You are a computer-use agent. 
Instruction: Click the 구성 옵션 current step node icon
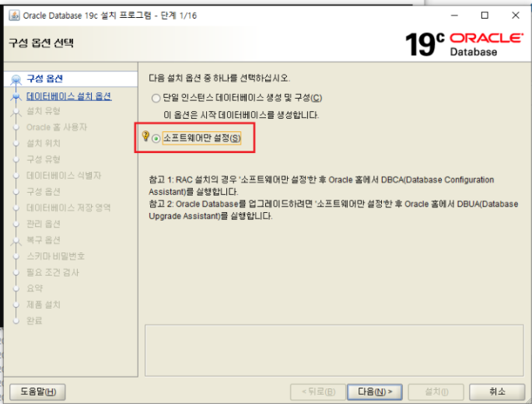click(16, 80)
